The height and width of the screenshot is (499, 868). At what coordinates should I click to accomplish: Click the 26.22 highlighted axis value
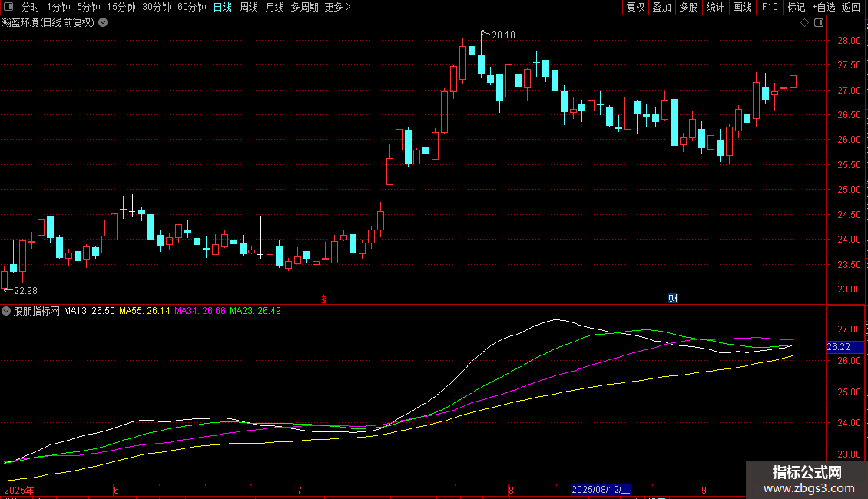845,347
